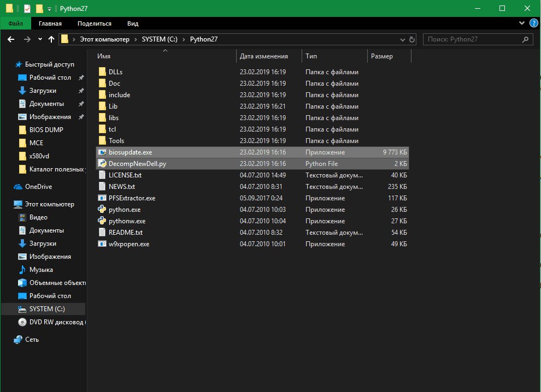
Task: Select Этот компьютер in navigation pane
Action: [x=49, y=204]
